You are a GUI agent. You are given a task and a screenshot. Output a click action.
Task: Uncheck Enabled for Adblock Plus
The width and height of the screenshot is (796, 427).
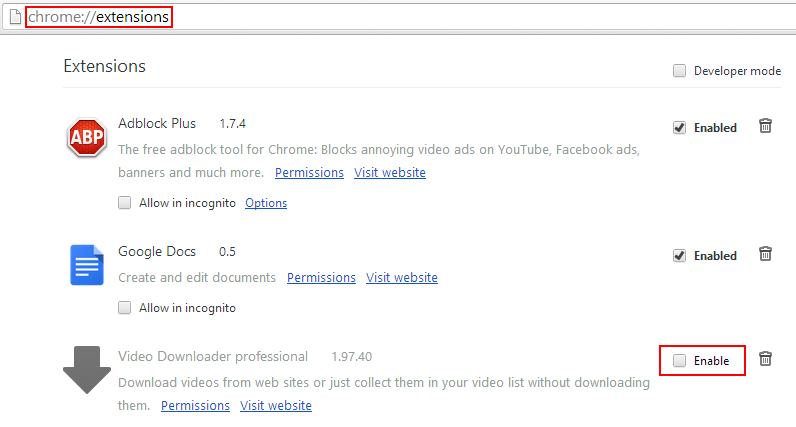tap(679, 127)
